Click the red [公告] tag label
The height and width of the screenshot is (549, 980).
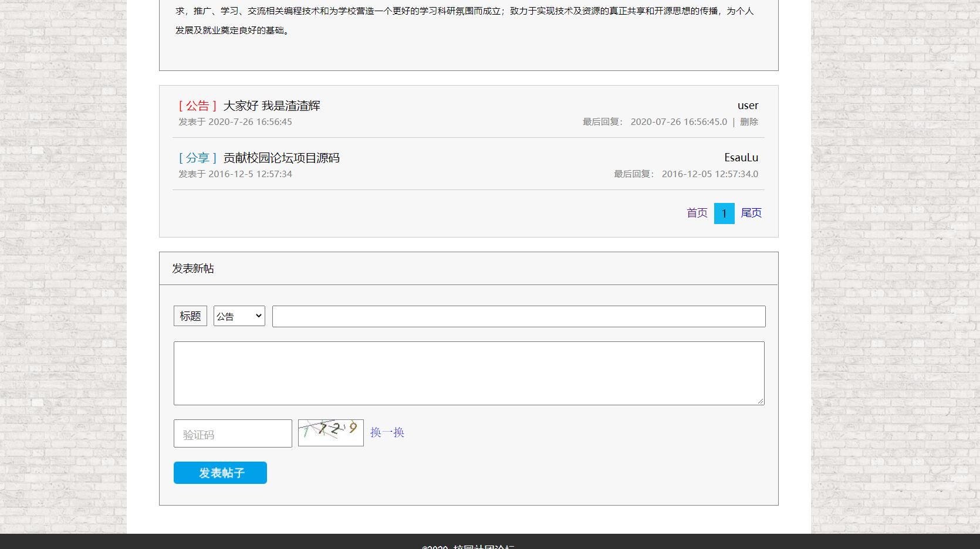tap(197, 106)
